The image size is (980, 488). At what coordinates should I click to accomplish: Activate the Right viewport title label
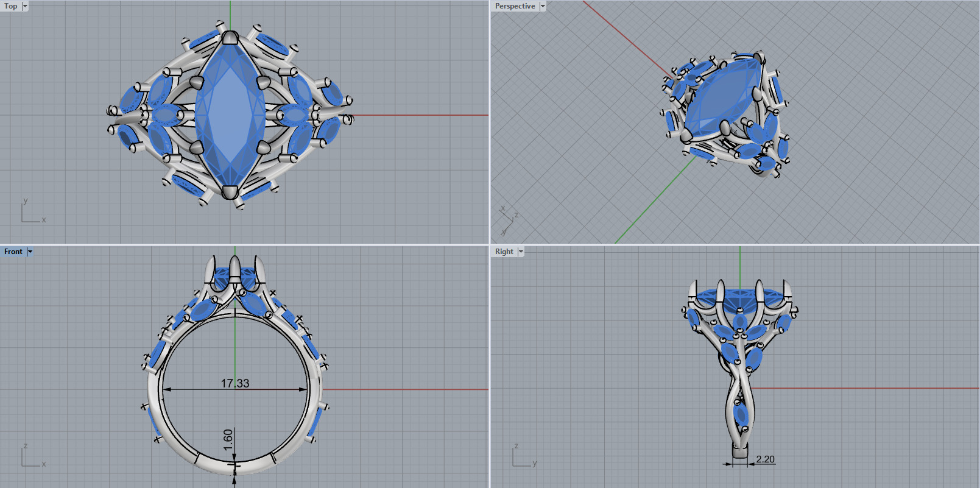point(504,252)
